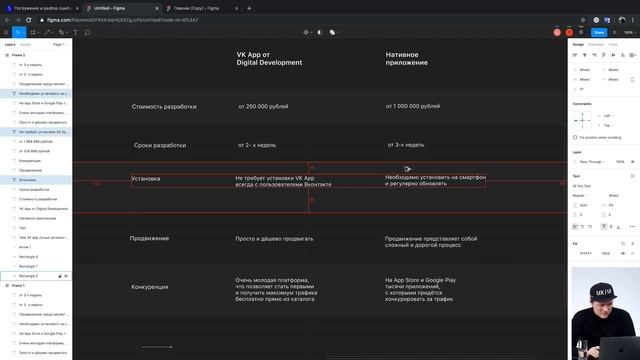Collapse the Frame 2 layer group
This screenshot has width=640, height=360.
pyautogui.click(x=7, y=55)
